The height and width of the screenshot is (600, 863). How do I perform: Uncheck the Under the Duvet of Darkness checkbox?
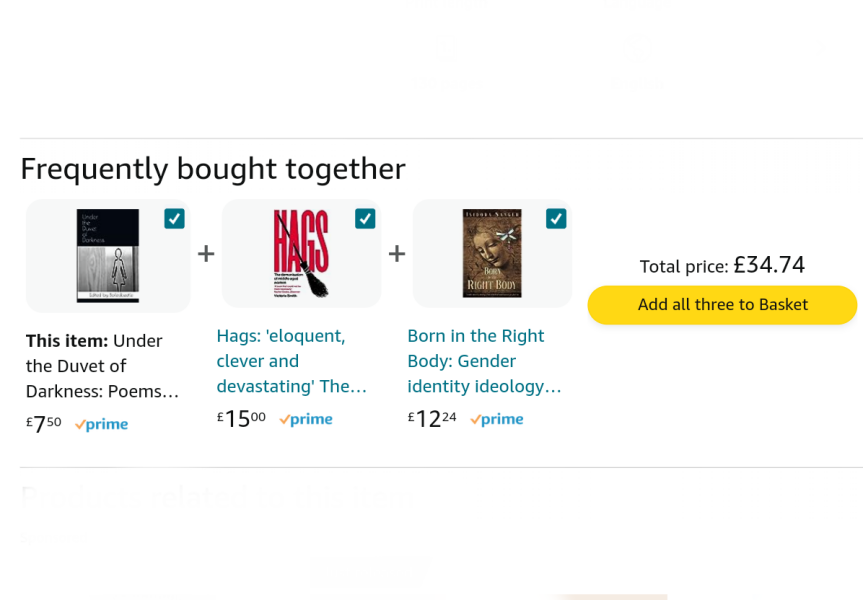click(x=174, y=218)
